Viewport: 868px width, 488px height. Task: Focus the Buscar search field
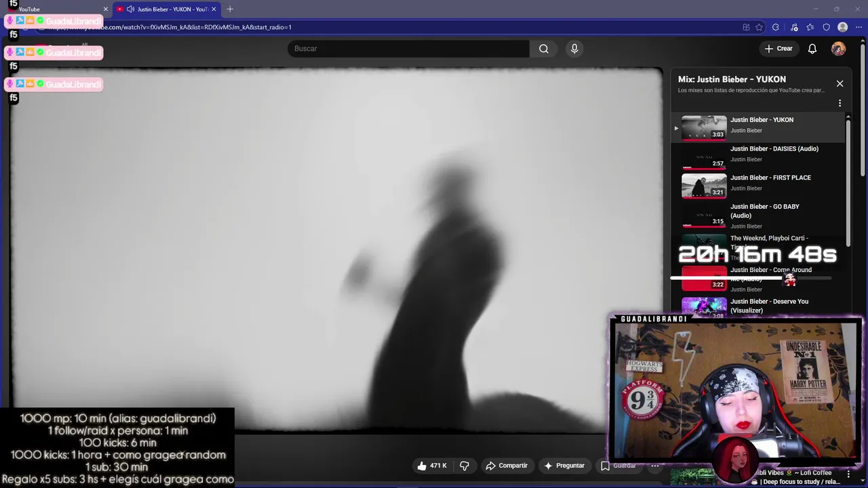(408, 49)
